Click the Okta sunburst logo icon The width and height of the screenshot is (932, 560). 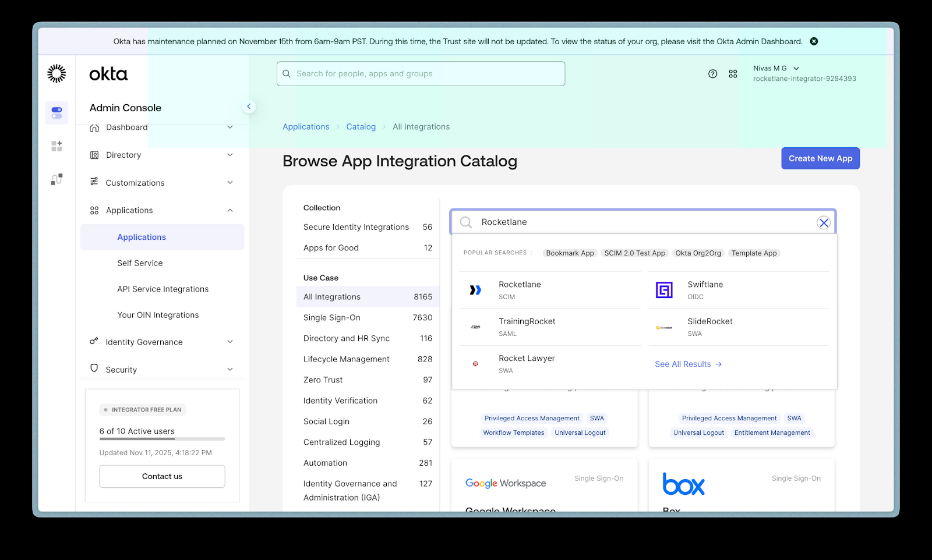(57, 73)
